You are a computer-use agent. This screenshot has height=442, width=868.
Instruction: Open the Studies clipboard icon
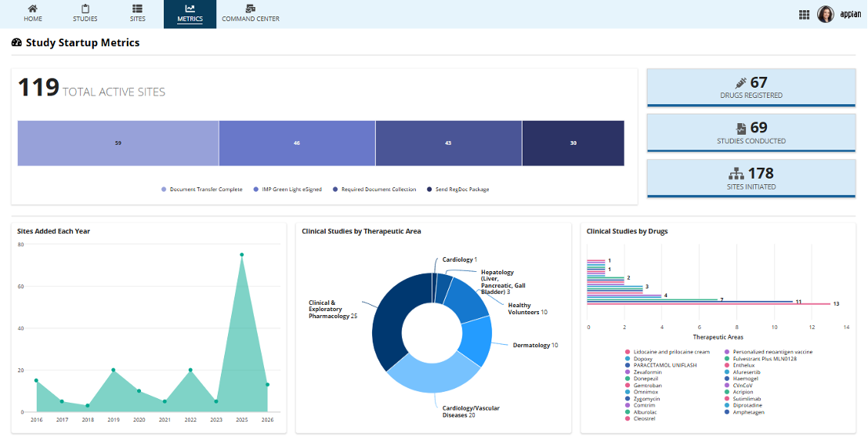pyautogui.click(x=85, y=9)
